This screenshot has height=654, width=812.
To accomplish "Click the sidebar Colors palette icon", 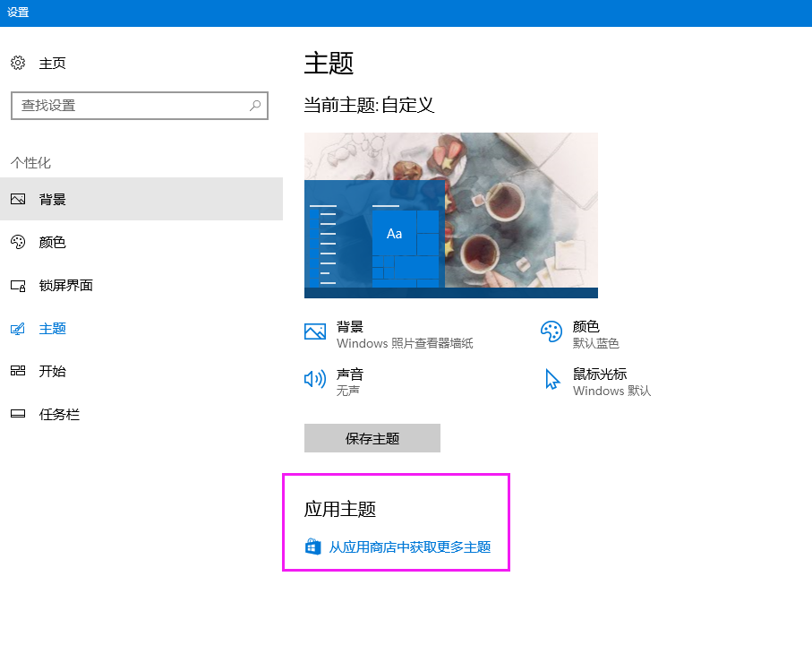I will (18, 242).
